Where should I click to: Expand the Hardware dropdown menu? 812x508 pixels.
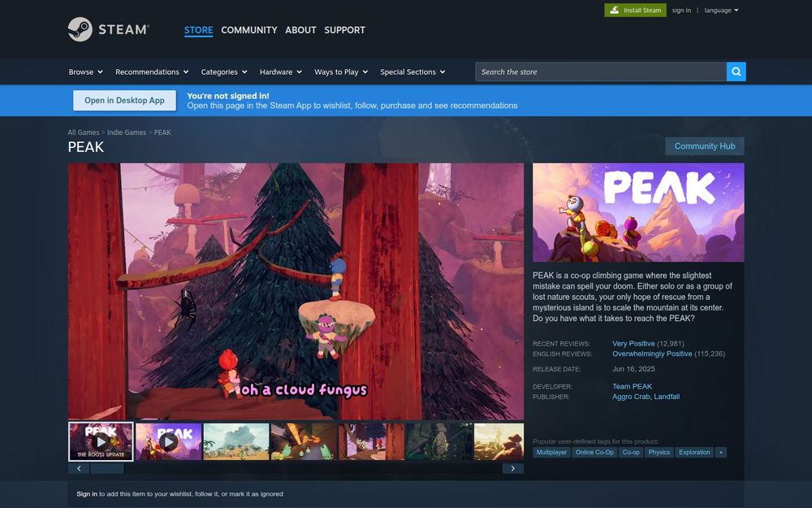pyautogui.click(x=280, y=72)
